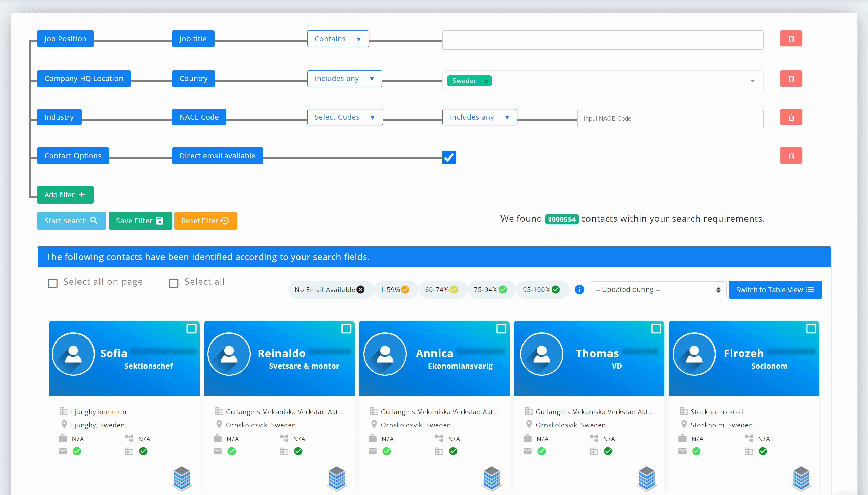This screenshot has width=868, height=495.
Task: Click Thomas's profile avatar icon
Action: [541, 354]
